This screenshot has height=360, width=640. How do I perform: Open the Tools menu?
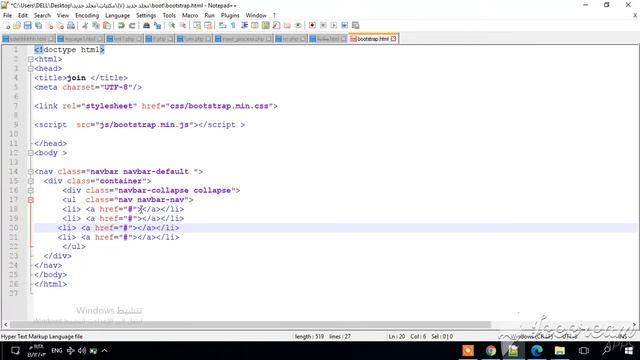point(169,16)
